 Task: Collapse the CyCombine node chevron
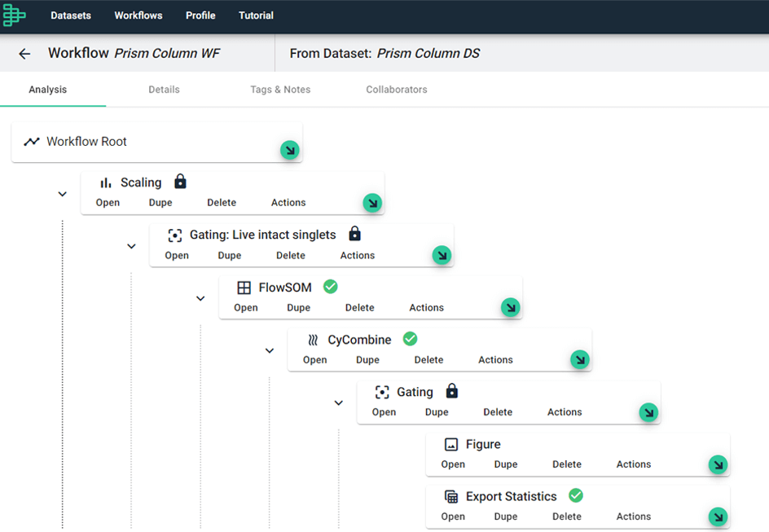point(270,350)
